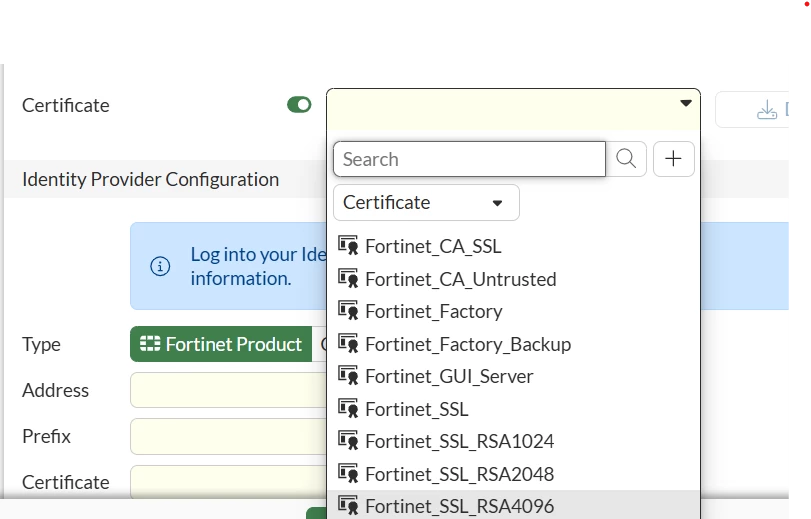Screen dimensions: 811x519
Task: Click the Fortinet_CA_Untrusted certificate icon
Action: [348, 278]
